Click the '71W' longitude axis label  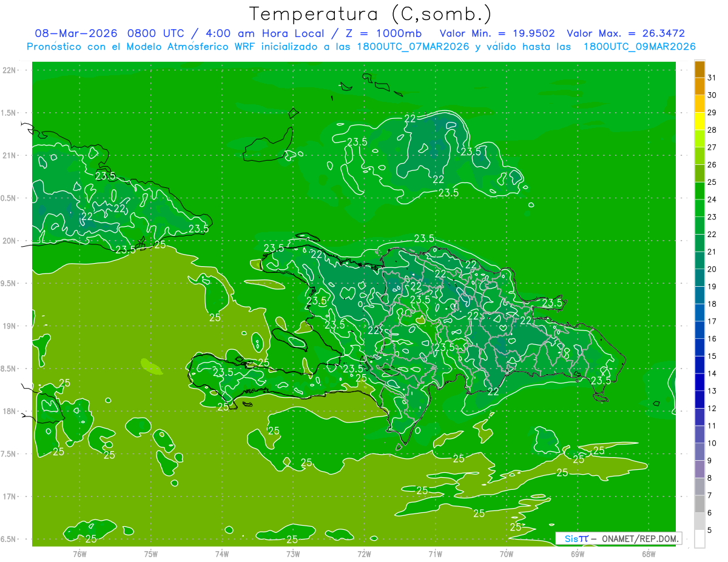coord(436,554)
